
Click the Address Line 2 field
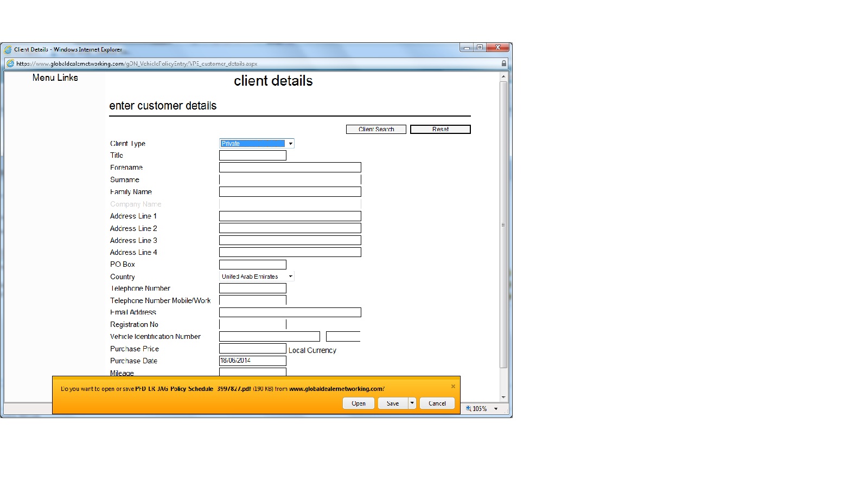[x=290, y=228]
